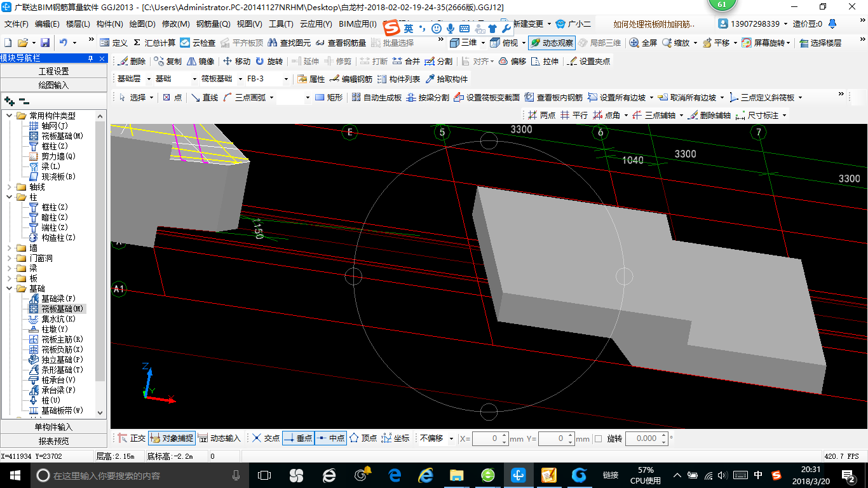This screenshot has width=868, height=488.
Task: Open the 修改(M) menu
Action: [176, 24]
